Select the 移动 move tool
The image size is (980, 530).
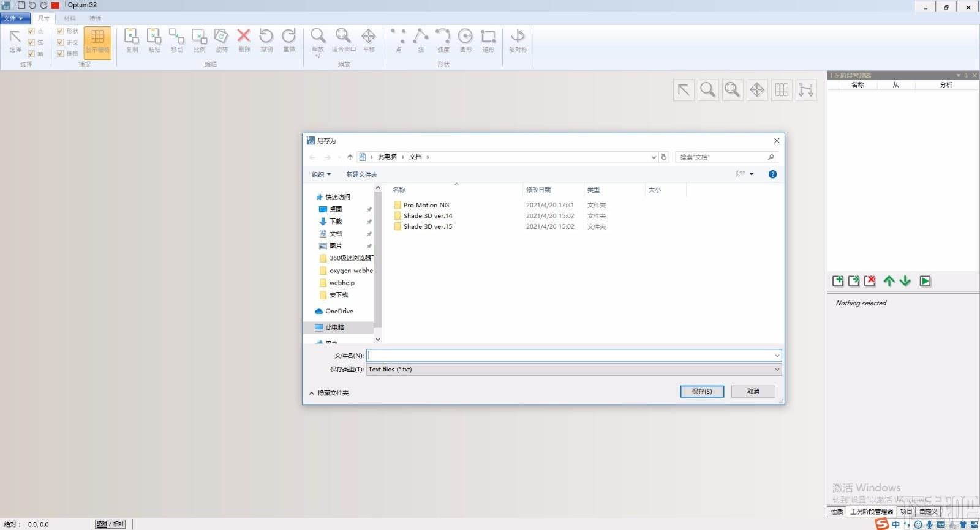177,40
